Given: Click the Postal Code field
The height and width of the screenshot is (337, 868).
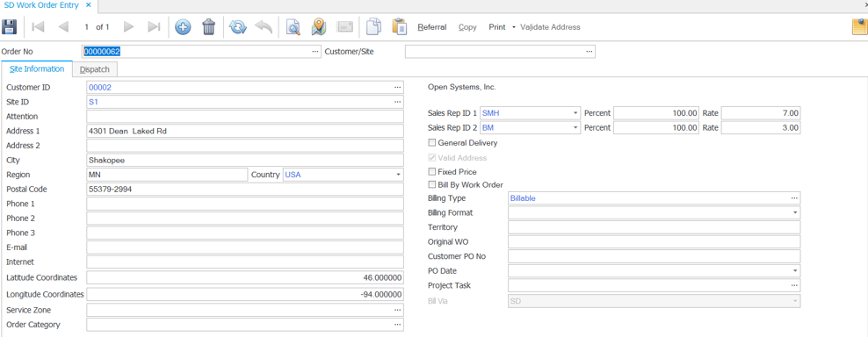Looking at the screenshot, I should pos(245,190).
